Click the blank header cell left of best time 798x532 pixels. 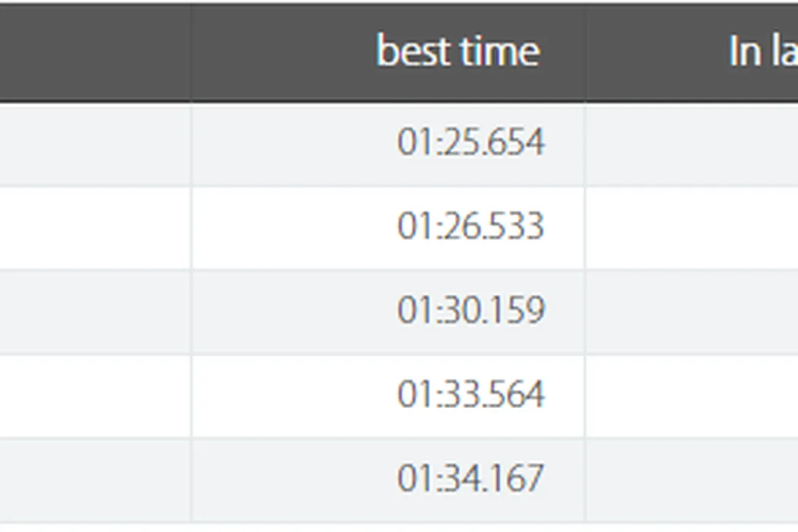(95, 52)
